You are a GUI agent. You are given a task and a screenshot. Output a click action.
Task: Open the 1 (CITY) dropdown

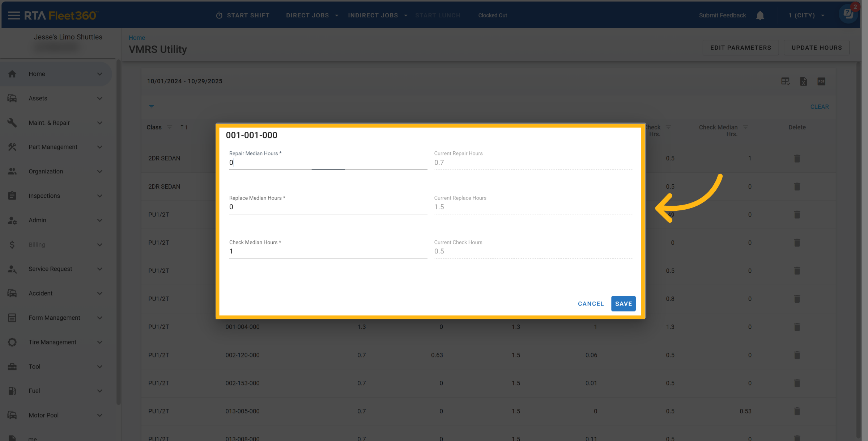click(807, 16)
